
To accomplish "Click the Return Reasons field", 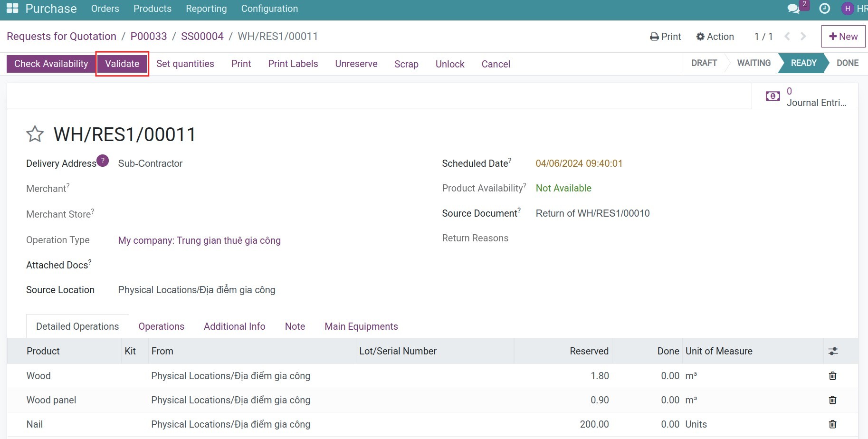I will 475,238.
